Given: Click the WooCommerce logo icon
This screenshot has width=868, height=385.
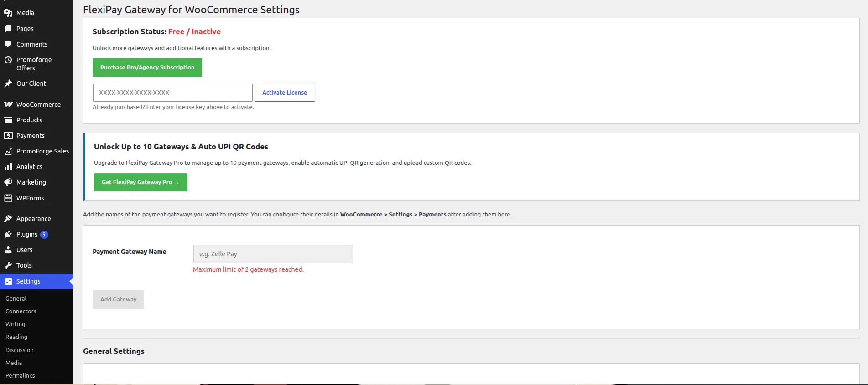Looking at the screenshot, I should pyautogui.click(x=8, y=105).
